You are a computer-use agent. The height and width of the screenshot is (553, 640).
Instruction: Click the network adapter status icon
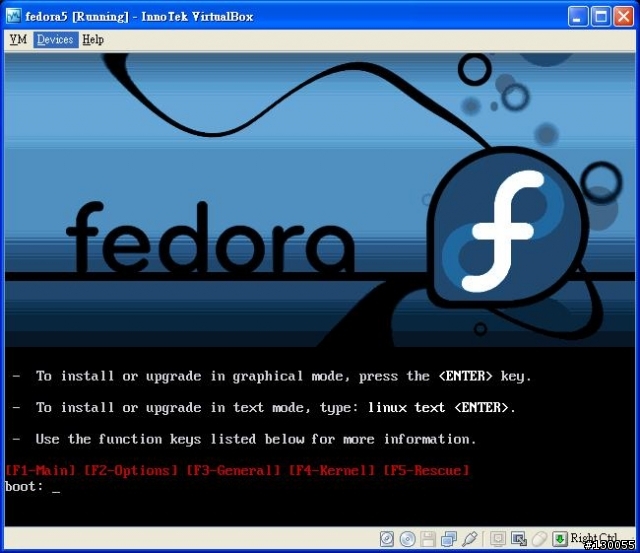(x=449, y=539)
